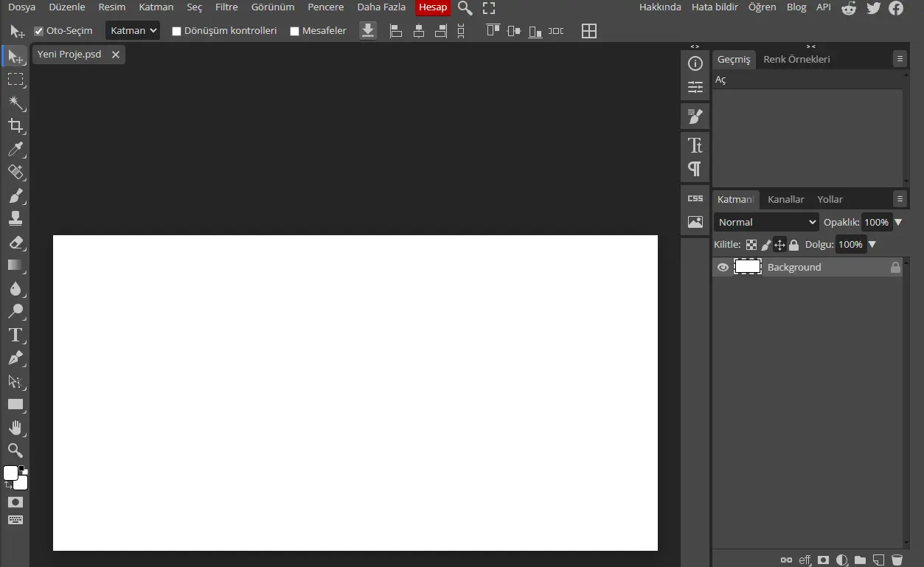Select the Magic Wand tool
The height and width of the screenshot is (567, 924).
(15, 102)
